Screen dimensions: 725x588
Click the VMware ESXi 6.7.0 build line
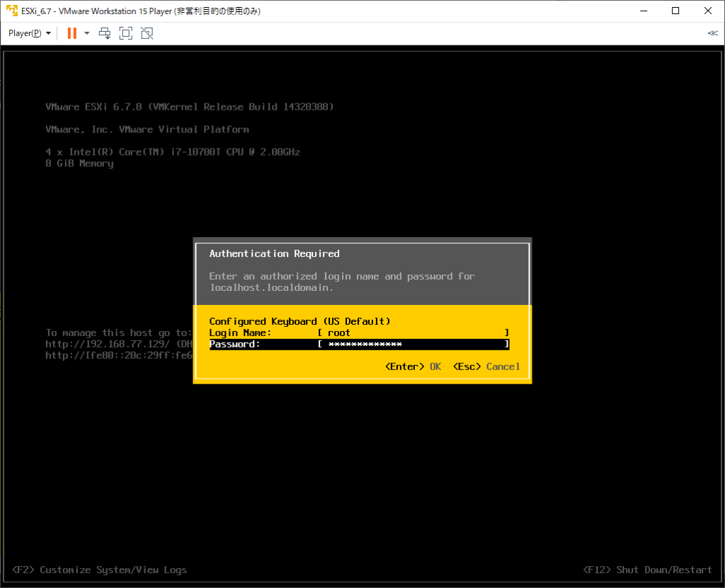point(190,107)
